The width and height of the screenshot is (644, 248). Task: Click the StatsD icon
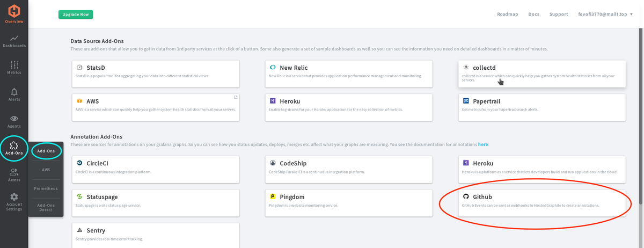point(79,68)
